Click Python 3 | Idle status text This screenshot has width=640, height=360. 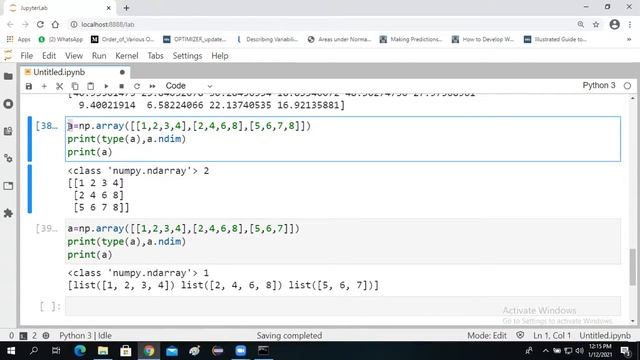point(85,336)
